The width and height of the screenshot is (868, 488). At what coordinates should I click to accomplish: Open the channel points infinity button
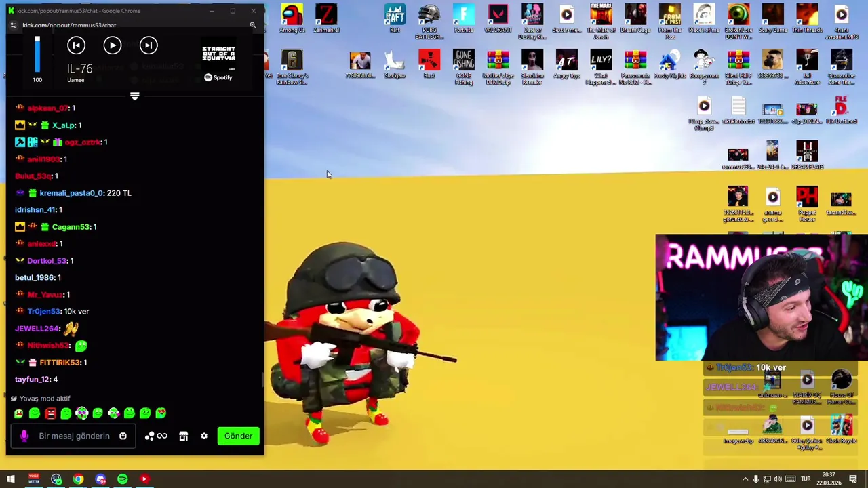point(157,436)
